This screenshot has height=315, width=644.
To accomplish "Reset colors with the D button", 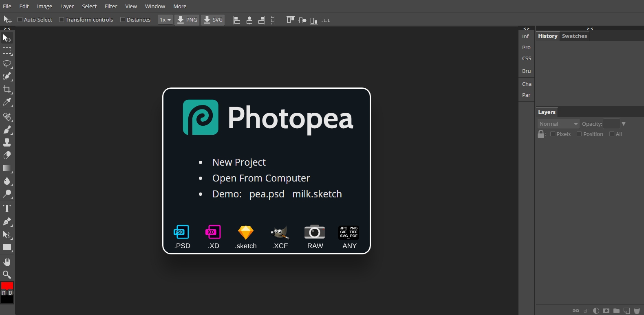I will pyautogui.click(x=11, y=293).
